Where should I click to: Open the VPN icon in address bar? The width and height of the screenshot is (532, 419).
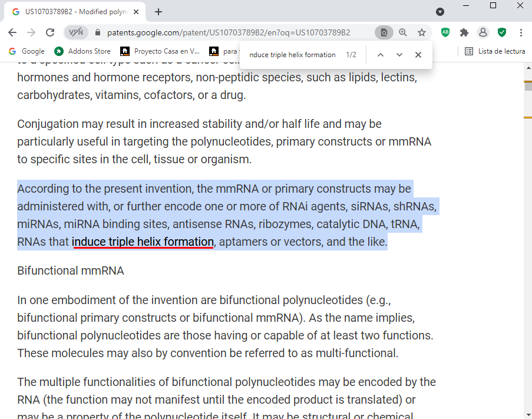[x=76, y=32]
